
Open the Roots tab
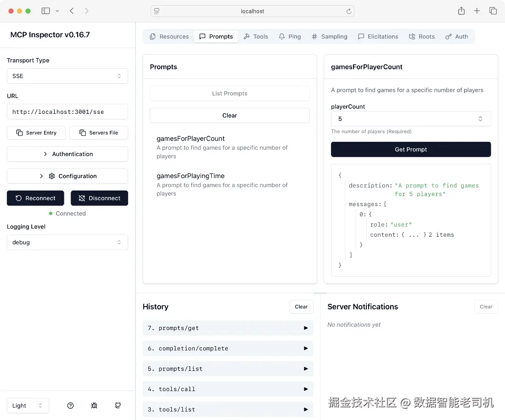tap(422, 36)
